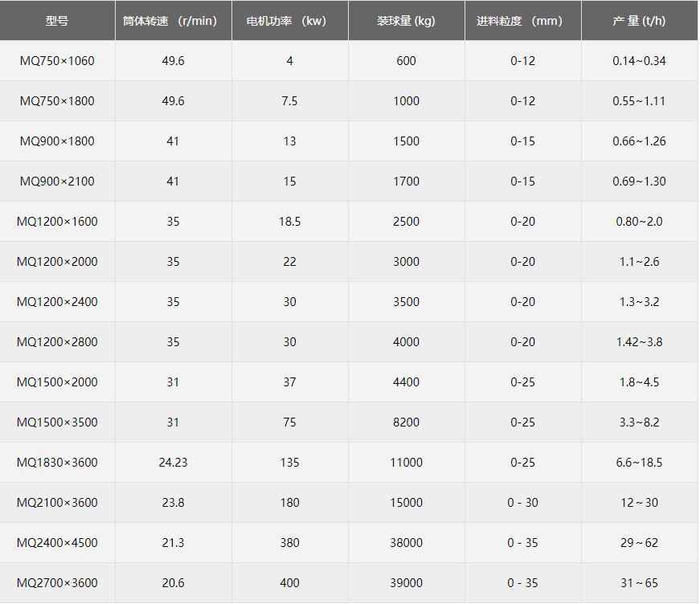
Task: Click the MQ1830×3600 model cell
Action: [x=57, y=463]
